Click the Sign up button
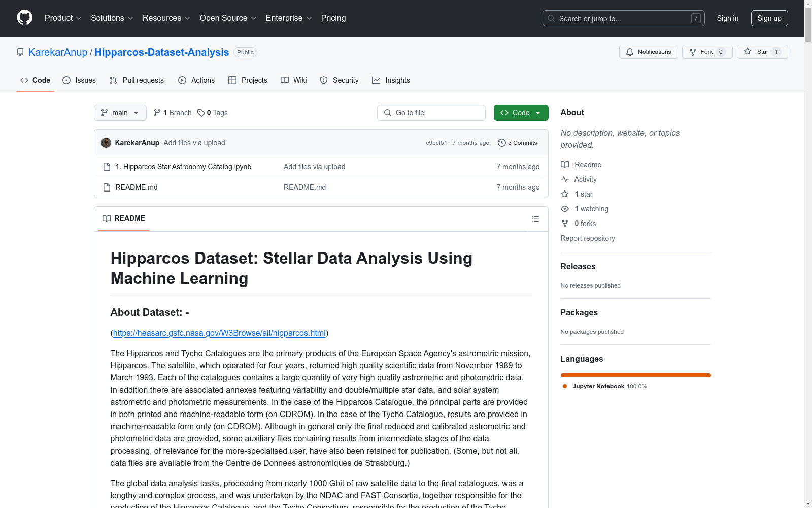The image size is (812, 508). (769, 18)
